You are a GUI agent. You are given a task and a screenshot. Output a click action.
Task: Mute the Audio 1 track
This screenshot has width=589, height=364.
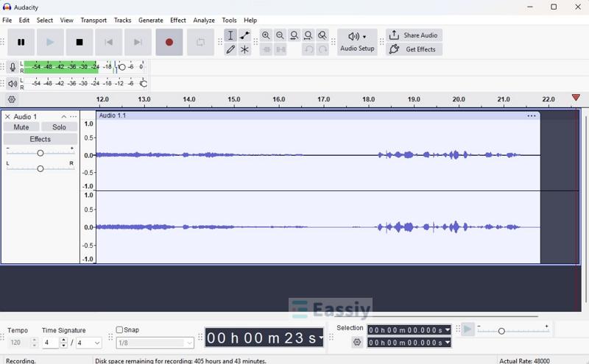(21, 127)
